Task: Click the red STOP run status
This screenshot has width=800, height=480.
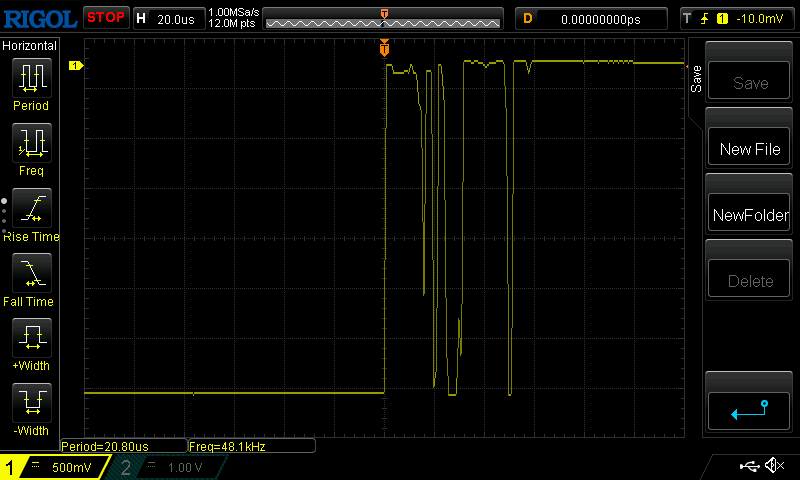Action: coord(106,18)
